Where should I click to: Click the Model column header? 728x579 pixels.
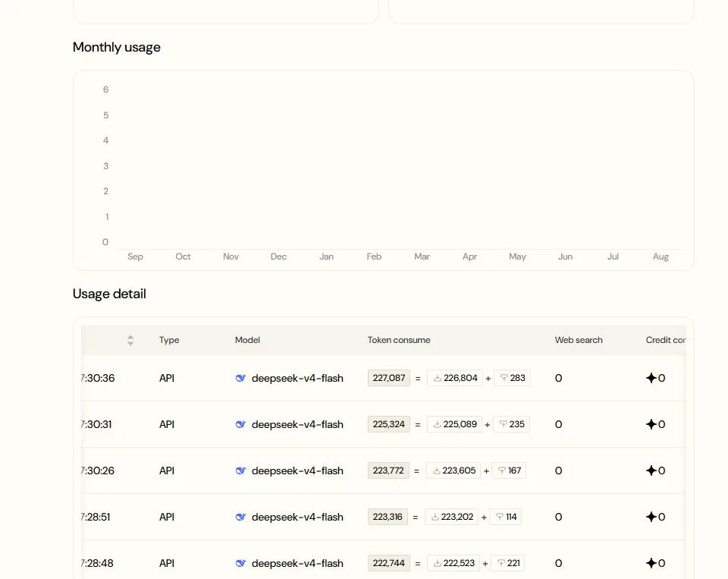pyautogui.click(x=247, y=340)
